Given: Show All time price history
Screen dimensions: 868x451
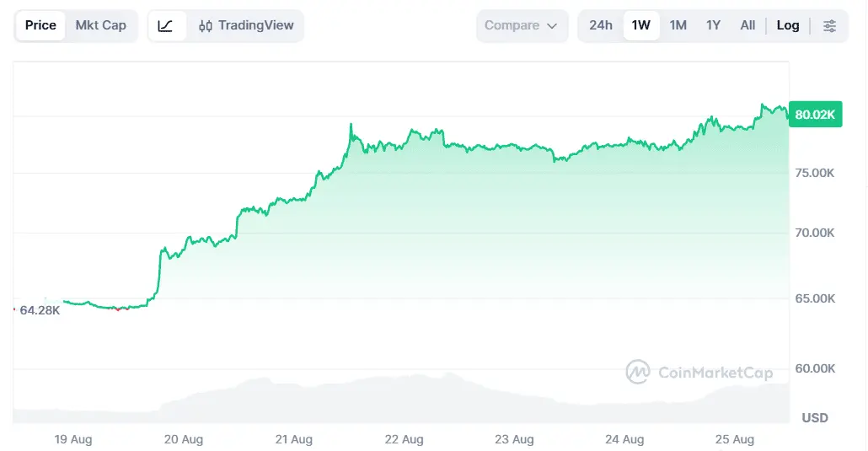Looking at the screenshot, I should click(747, 25).
